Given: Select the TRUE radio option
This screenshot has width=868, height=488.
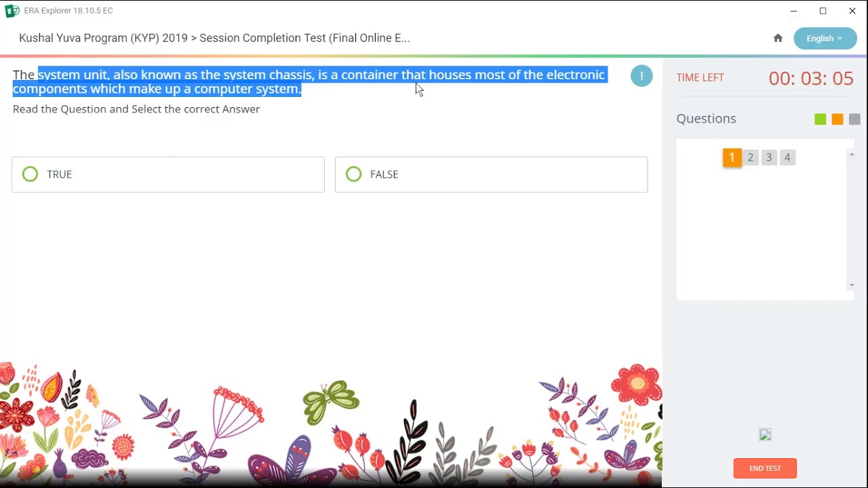Looking at the screenshot, I should click(168, 174).
